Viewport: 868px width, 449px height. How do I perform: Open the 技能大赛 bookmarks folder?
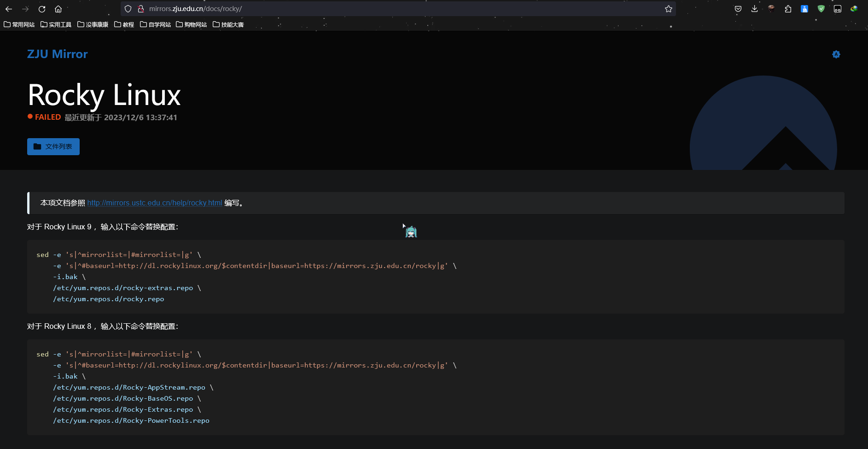pyautogui.click(x=228, y=24)
